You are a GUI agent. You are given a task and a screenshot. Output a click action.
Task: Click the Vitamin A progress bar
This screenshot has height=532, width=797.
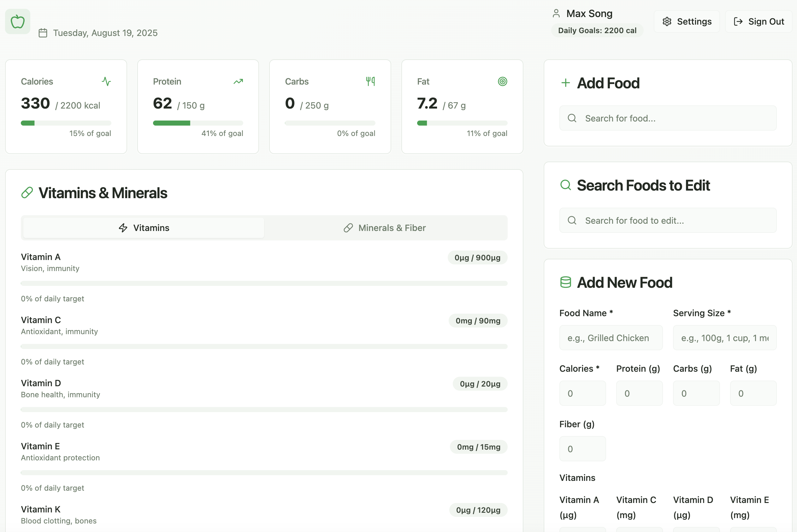264,283
